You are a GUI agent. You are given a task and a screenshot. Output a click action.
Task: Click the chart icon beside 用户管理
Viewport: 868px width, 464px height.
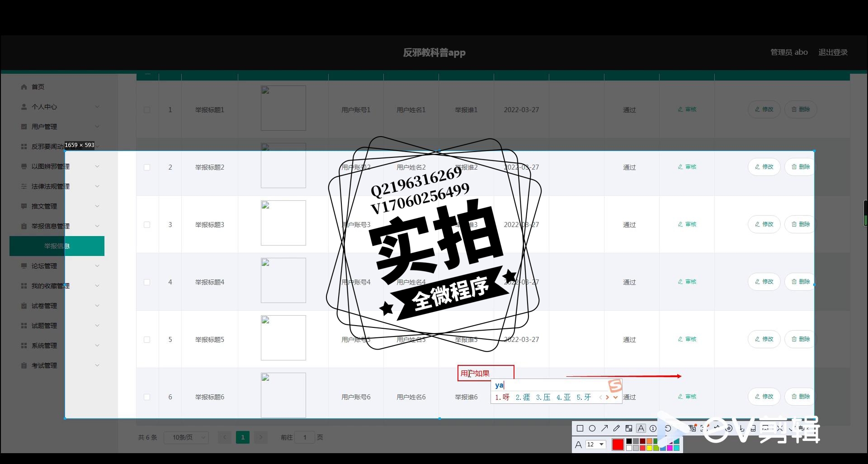[24, 127]
